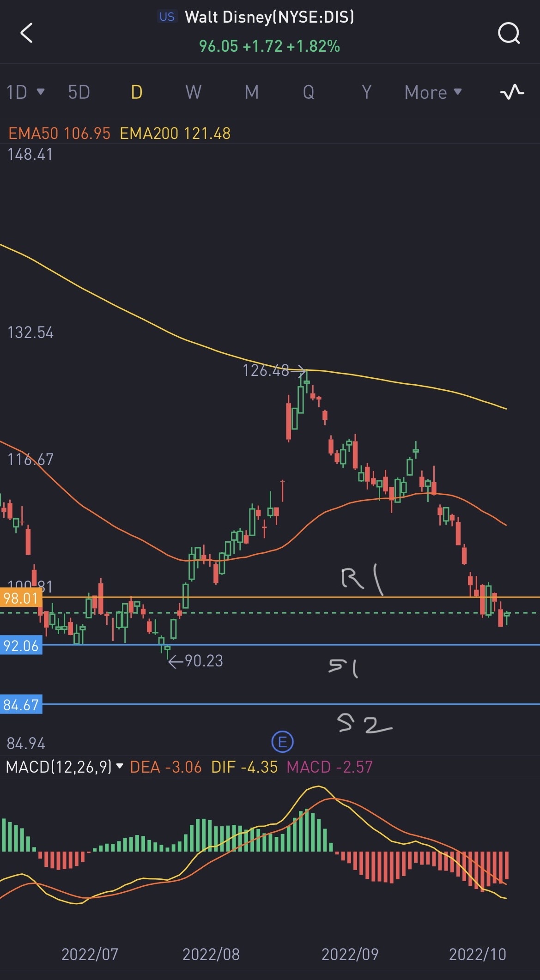
Task: Tap the US market badge
Action: (x=167, y=17)
